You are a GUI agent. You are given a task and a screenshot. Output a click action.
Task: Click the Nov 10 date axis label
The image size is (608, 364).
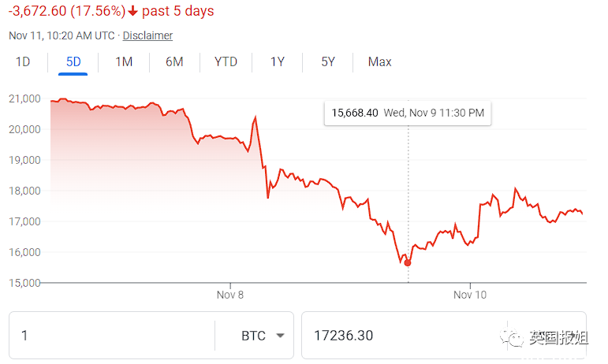469,295
